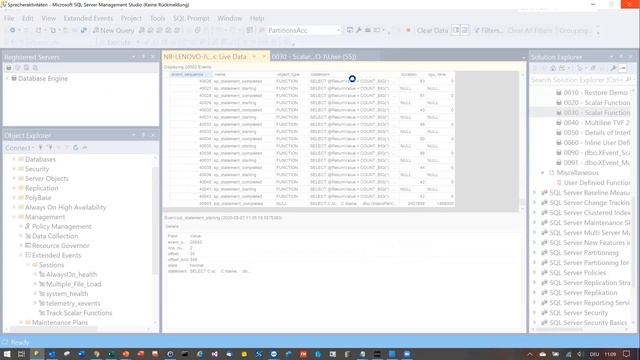640x360 pixels.
Task: Click the event_sequence column header
Action: pyautogui.click(x=190, y=74)
